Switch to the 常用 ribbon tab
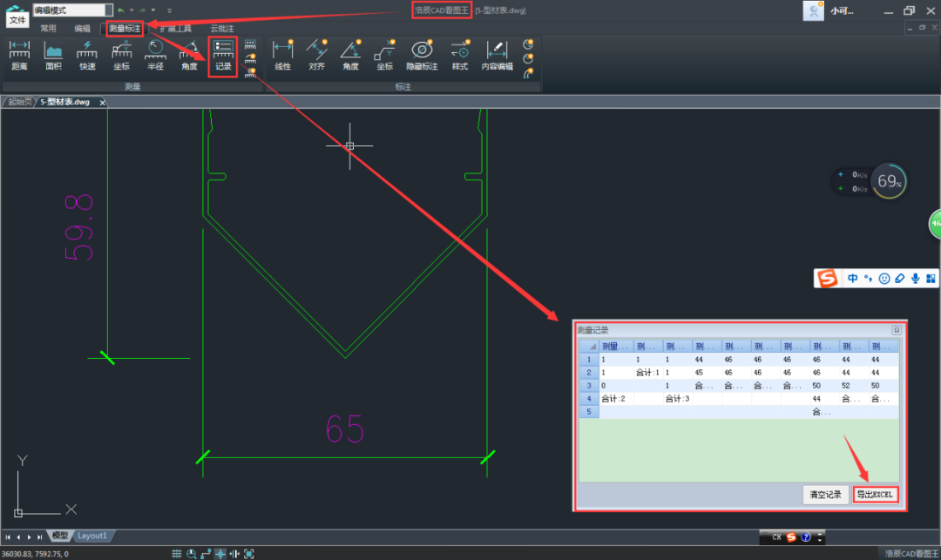Image resolution: width=941 pixels, height=560 pixels. coord(48,28)
